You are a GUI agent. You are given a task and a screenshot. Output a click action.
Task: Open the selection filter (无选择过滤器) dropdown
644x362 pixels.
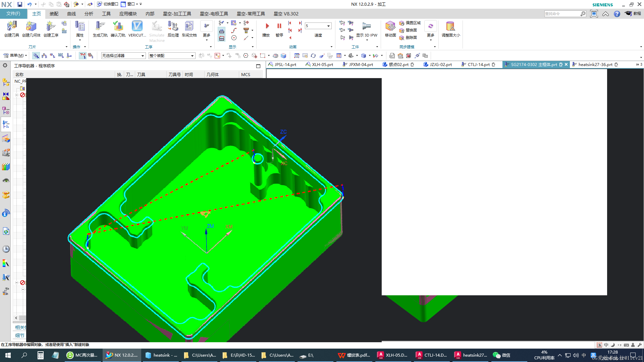click(123, 56)
